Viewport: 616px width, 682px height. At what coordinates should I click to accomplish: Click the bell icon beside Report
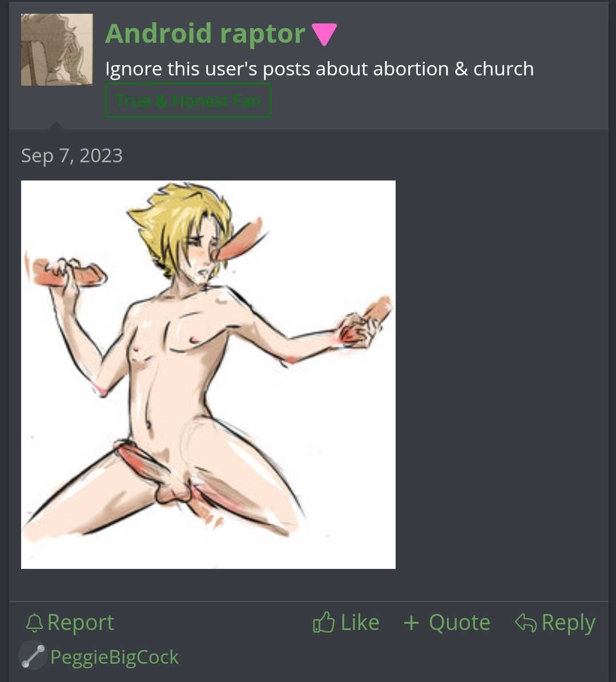[x=34, y=623]
